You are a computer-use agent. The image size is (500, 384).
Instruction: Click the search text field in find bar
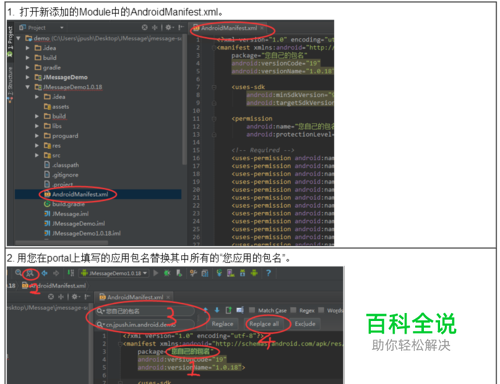coord(145,311)
